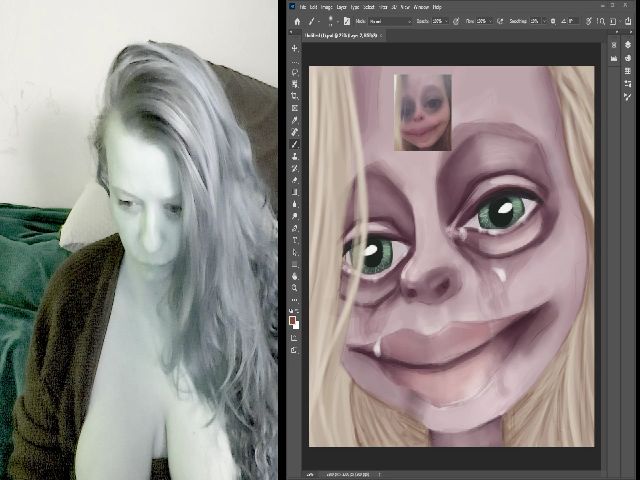Expand the Opacity value dropdown
The image size is (640, 480).
pyautogui.click(x=448, y=20)
